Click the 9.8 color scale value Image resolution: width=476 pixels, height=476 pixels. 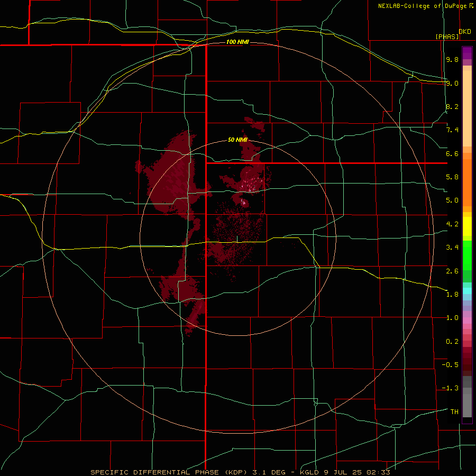click(x=452, y=59)
